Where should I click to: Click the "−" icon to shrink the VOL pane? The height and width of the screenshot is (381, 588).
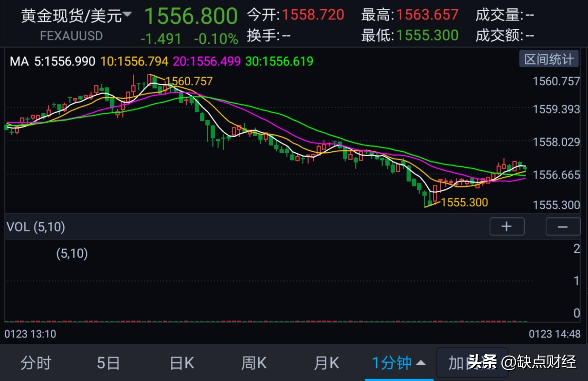563,226
